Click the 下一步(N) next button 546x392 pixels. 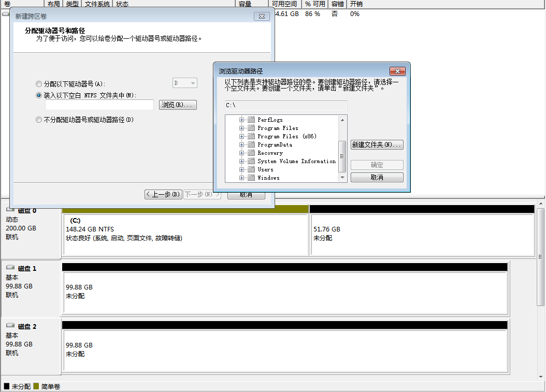202,194
